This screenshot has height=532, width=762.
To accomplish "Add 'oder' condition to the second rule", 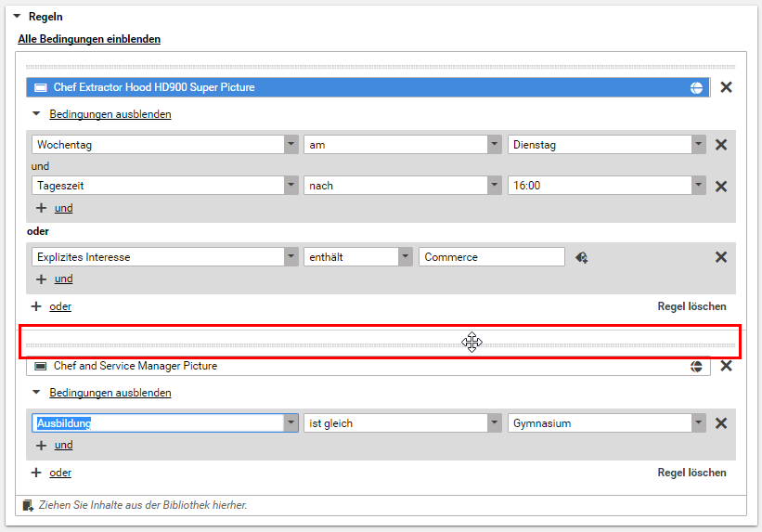I will pyautogui.click(x=60, y=473).
